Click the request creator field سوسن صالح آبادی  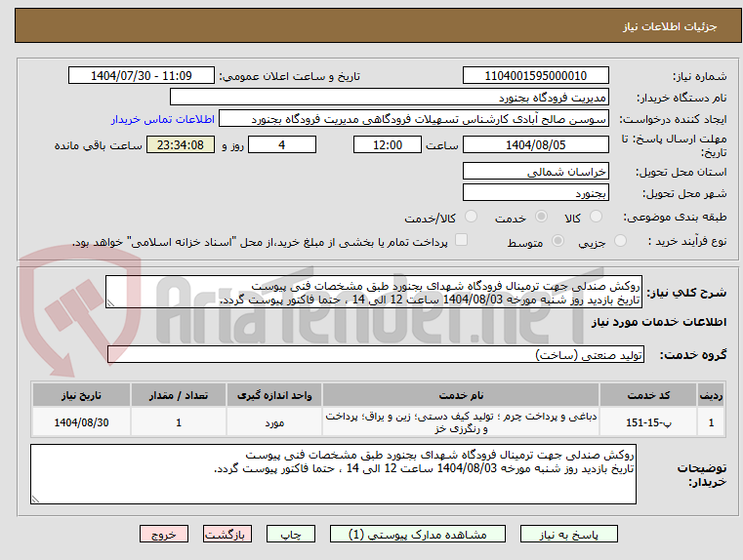click(414, 119)
